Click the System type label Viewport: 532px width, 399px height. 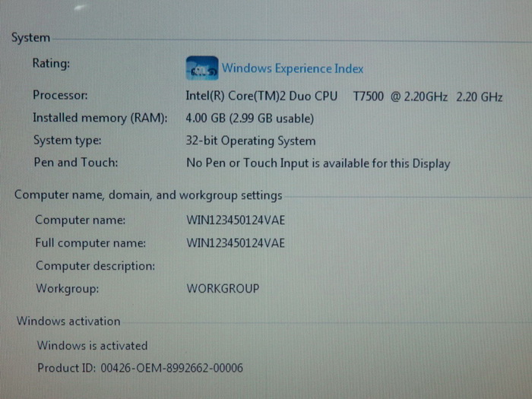click(67, 140)
